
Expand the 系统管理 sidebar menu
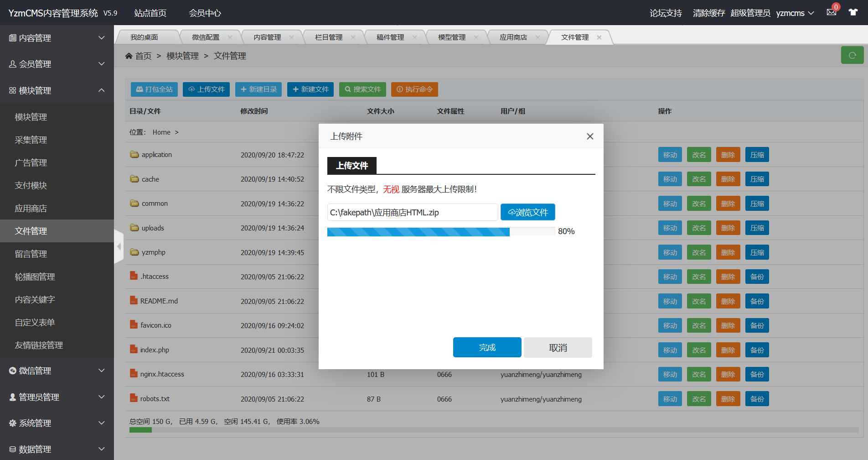(57, 423)
